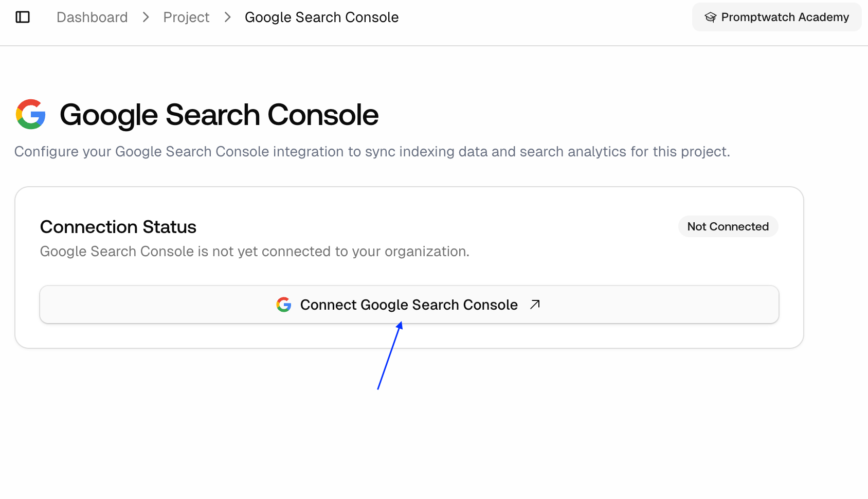Click the Connection Status heading
The height and width of the screenshot is (499, 868).
pos(118,227)
